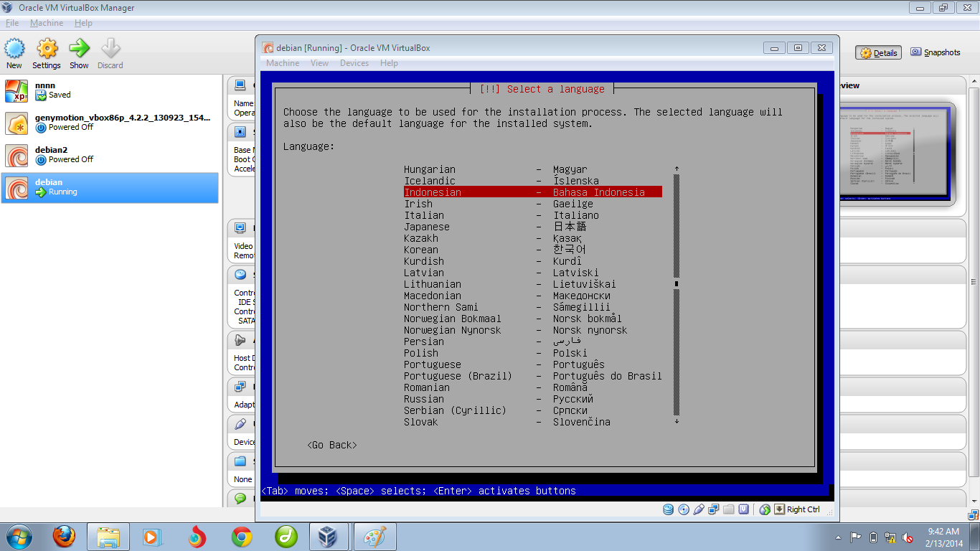Screen dimensions: 980x551
Task: Click the System section chip icon
Action: (x=240, y=132)
